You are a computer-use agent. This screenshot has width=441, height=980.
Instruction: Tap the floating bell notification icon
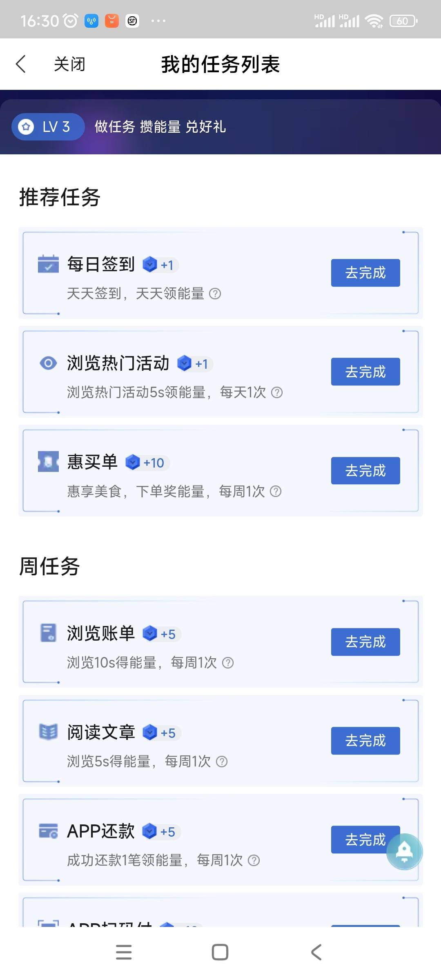point(405,852)
